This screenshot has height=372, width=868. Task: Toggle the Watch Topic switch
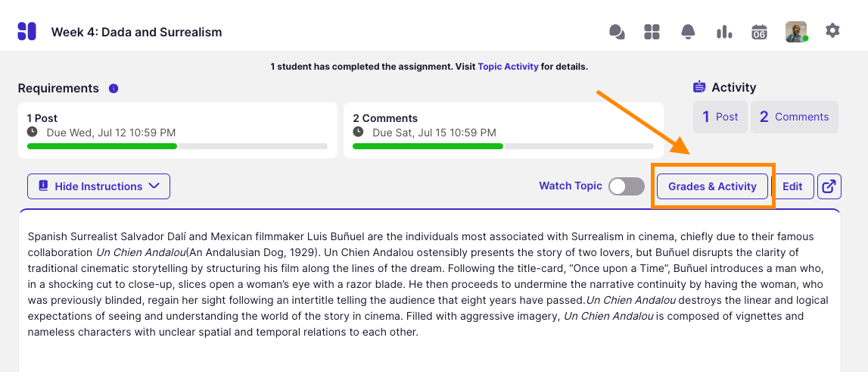[627, 186]
